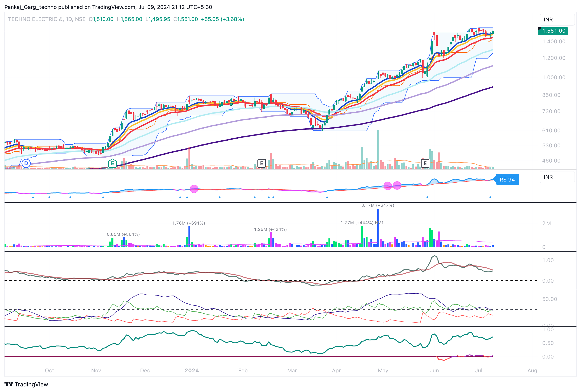The image size is (581, 392).
Task: Click the 3.17M (+647%) volume label
Action: click(378, 205)
